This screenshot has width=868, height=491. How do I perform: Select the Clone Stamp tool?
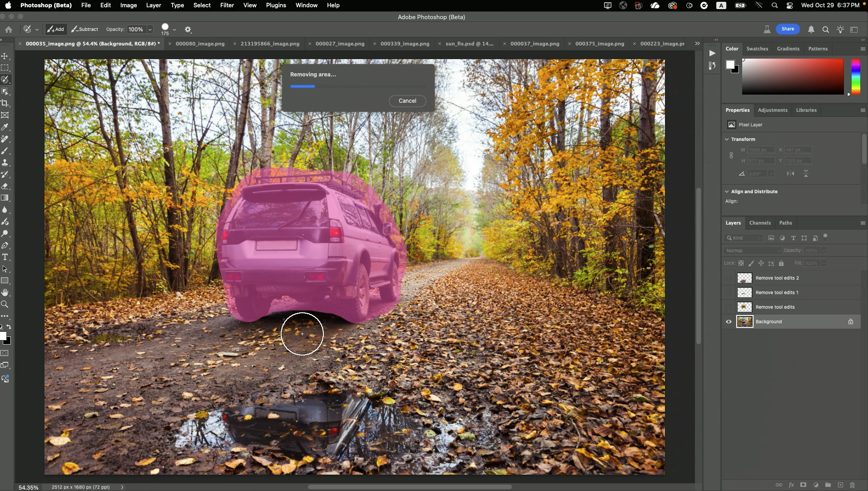[x=5, y=163]
